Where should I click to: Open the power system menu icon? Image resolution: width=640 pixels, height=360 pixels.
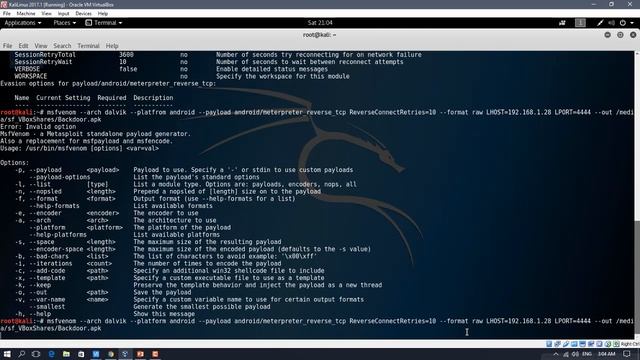pyautogui.click(x=623, y=23)
